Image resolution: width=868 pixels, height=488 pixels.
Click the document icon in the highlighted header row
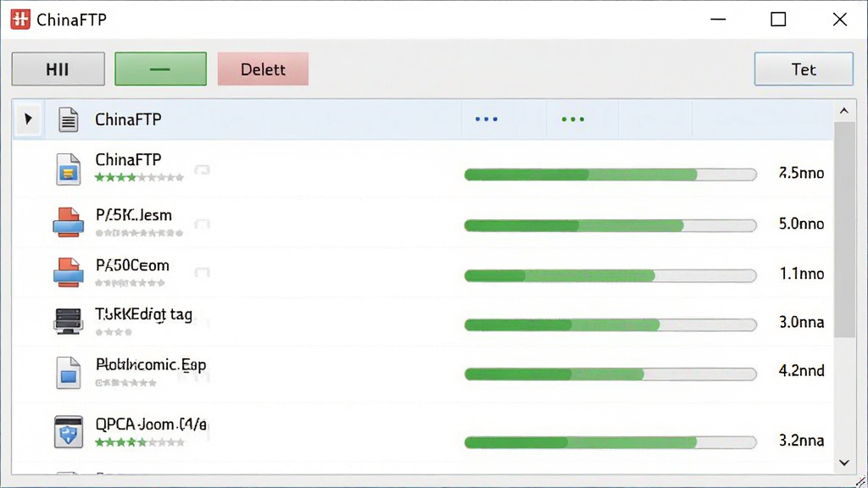point(68,119)
